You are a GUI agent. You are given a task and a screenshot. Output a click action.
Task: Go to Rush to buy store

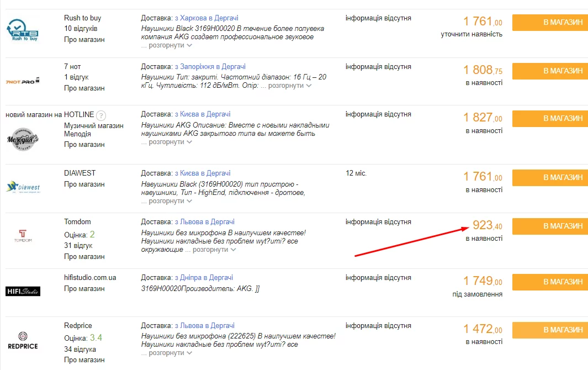550,23
